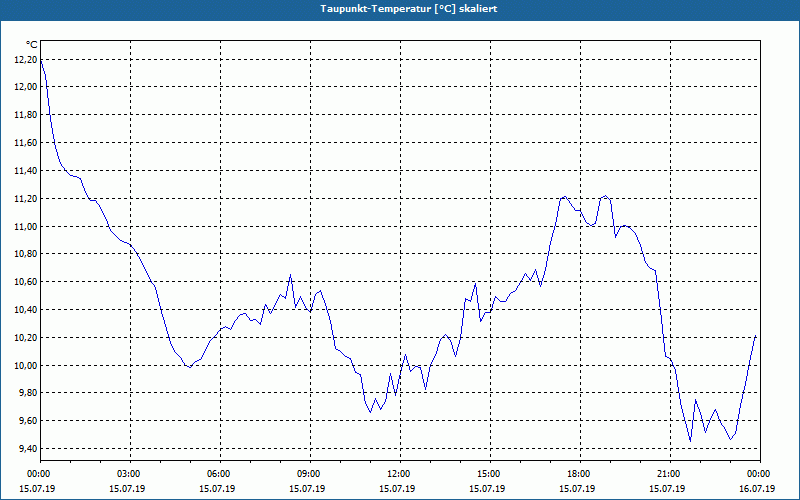Screen dimensions: 800x500
Task: Select the 03:00 time label
Action: coord(128,474)
